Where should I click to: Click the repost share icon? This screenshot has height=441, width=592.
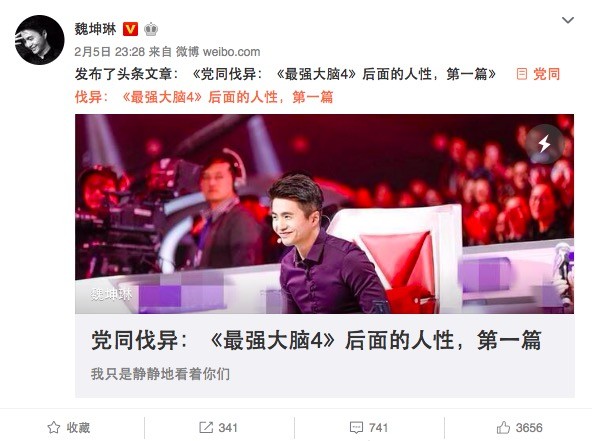point(206,427)
